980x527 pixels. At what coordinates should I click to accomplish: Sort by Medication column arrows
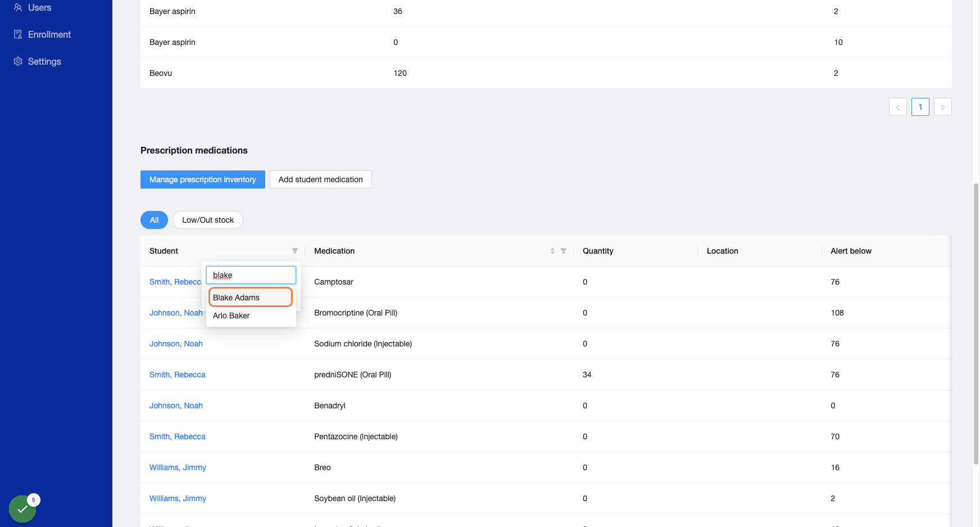click(552, 251)
